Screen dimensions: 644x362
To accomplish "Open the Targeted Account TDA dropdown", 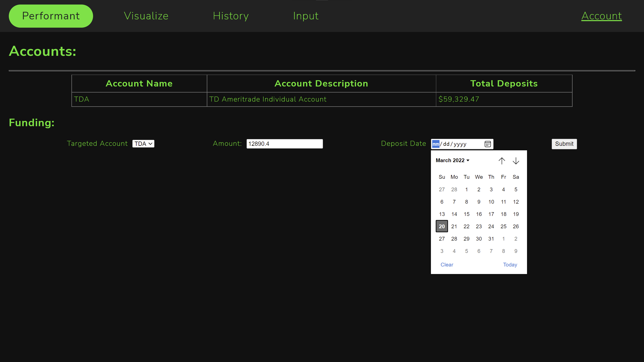I will 143,144.
